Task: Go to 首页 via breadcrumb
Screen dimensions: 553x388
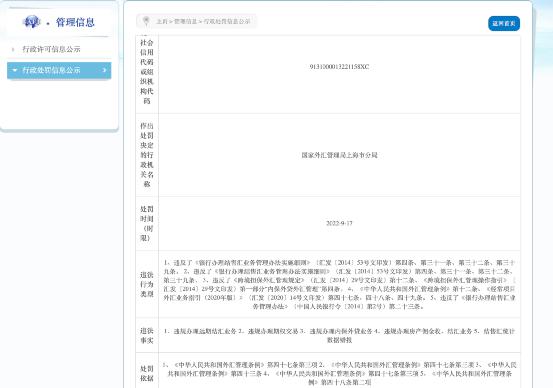Action: point(162,22)
